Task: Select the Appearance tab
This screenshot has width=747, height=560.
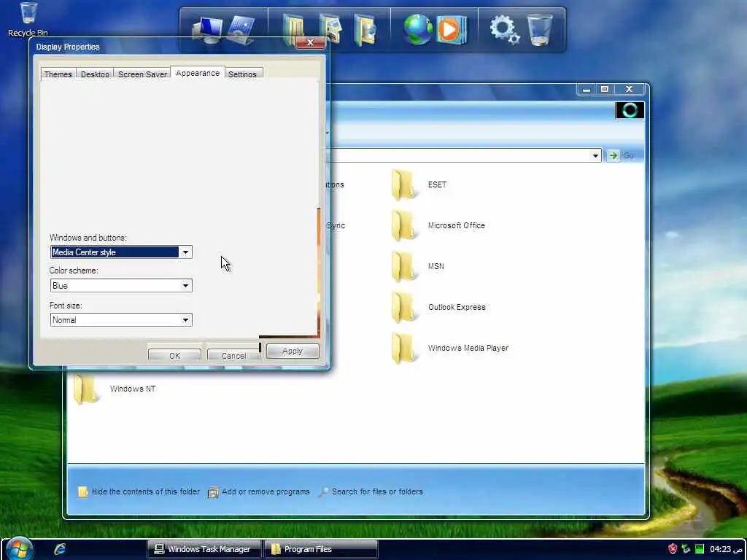Action: point(198,73)
